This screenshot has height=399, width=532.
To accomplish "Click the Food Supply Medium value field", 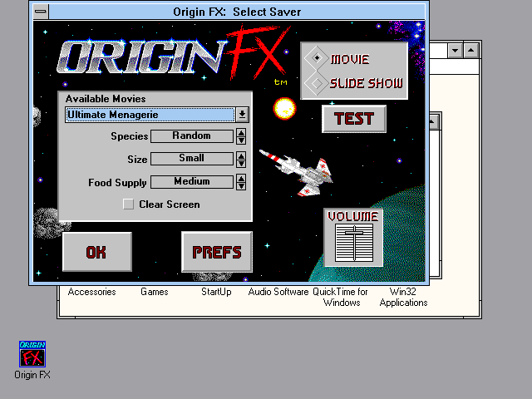I will click(x=192, y=181).
